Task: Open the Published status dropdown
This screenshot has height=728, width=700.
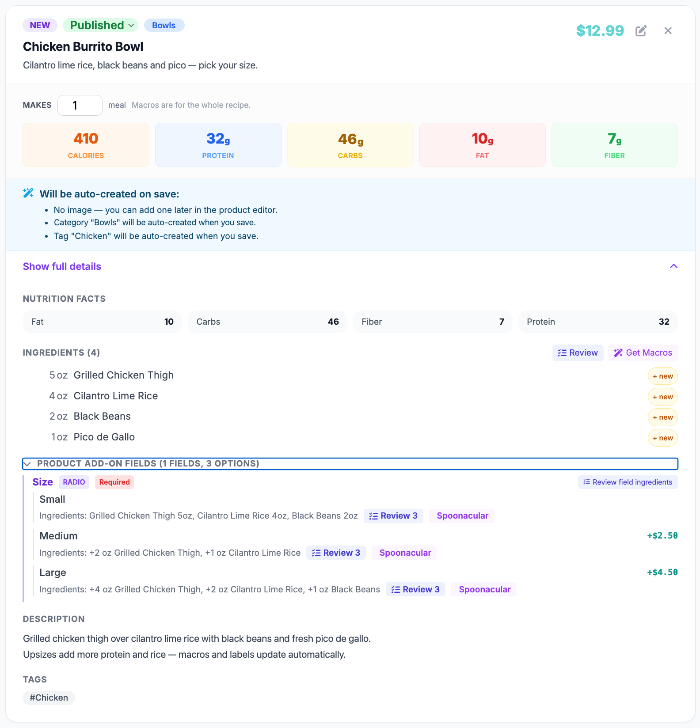Action: click(x=100, y=25)
